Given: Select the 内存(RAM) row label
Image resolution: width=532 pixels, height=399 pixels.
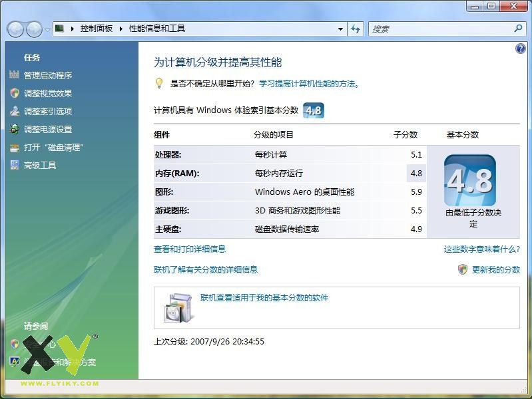Looking at the screenshot, I should 177,174.
